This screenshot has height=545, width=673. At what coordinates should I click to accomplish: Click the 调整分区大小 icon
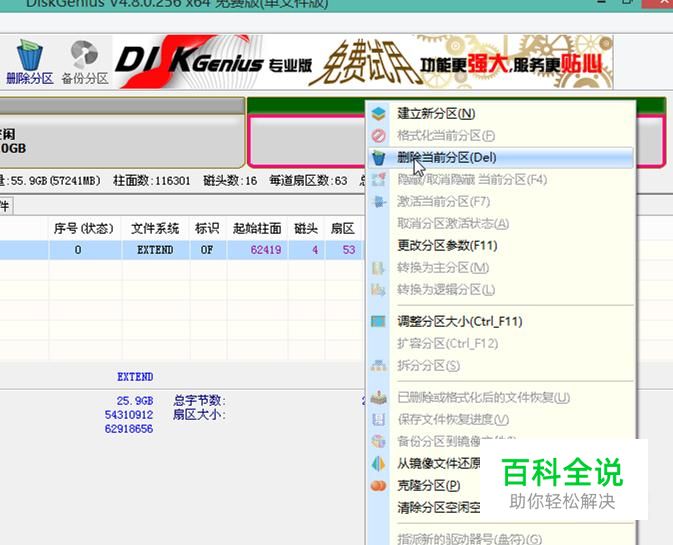click(378, 321)
